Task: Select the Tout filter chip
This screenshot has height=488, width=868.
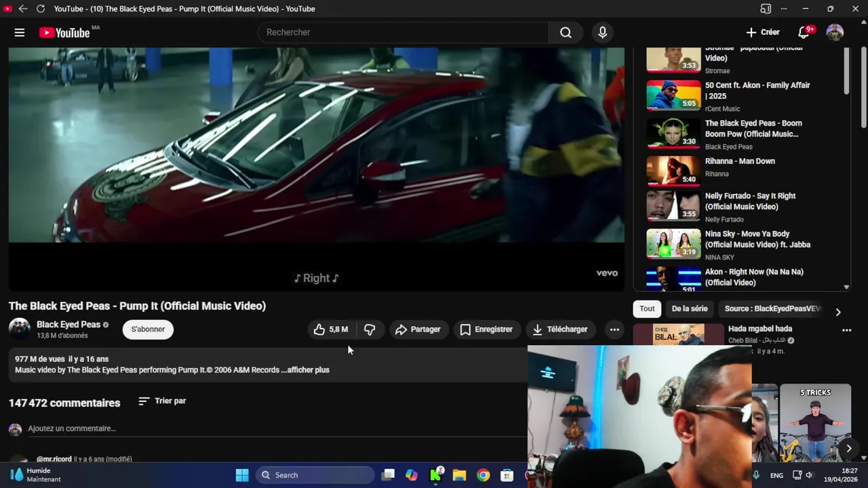Action: click(647, 308)
